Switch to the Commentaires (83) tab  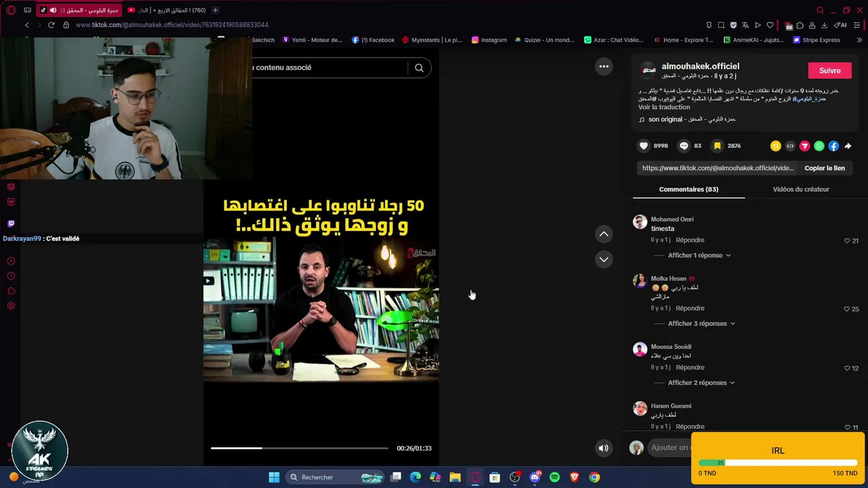click(x=688, y=189)
